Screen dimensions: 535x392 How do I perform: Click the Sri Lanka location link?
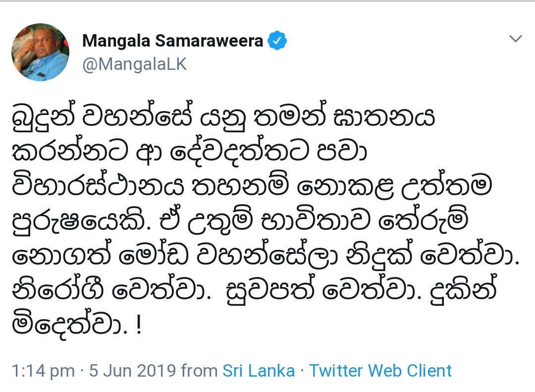click(x=259, y=371)
